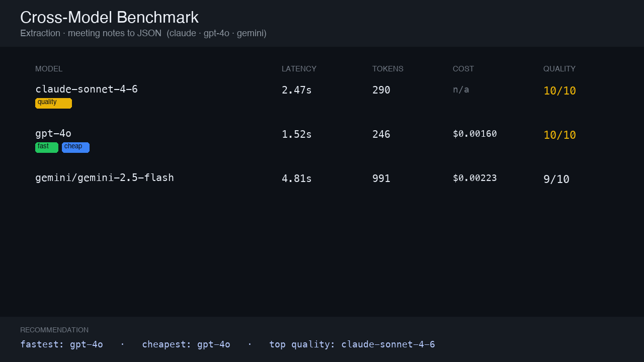Click the yellow 'quality' badge

53,103
